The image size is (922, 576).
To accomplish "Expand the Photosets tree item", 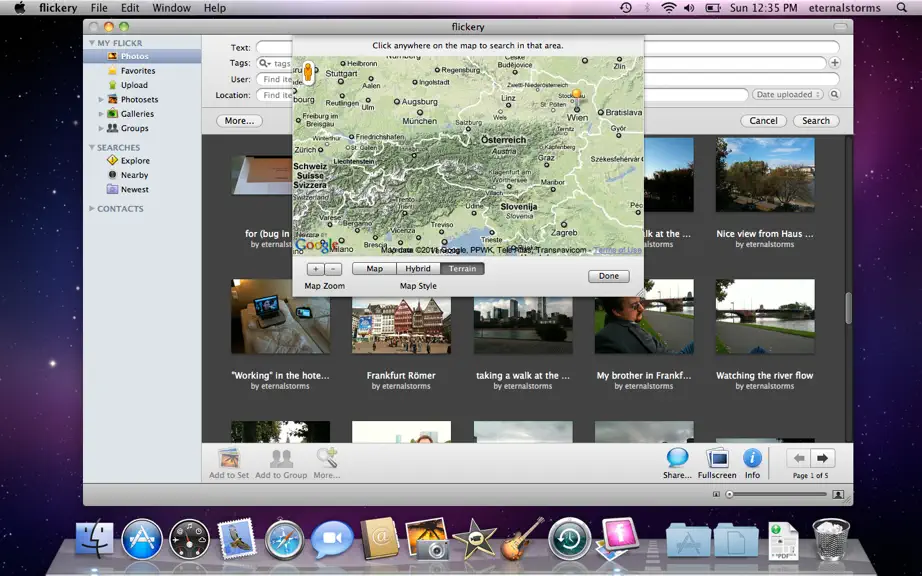I will [x=101, y=99].
